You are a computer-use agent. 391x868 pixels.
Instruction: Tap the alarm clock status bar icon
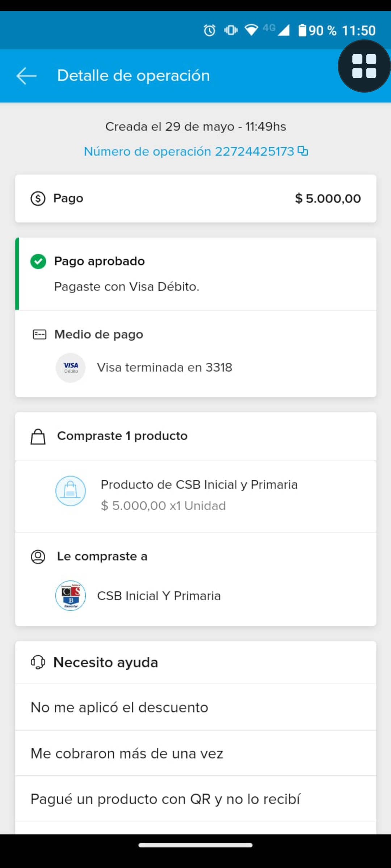pyautogui.click(x=210, y=30)
